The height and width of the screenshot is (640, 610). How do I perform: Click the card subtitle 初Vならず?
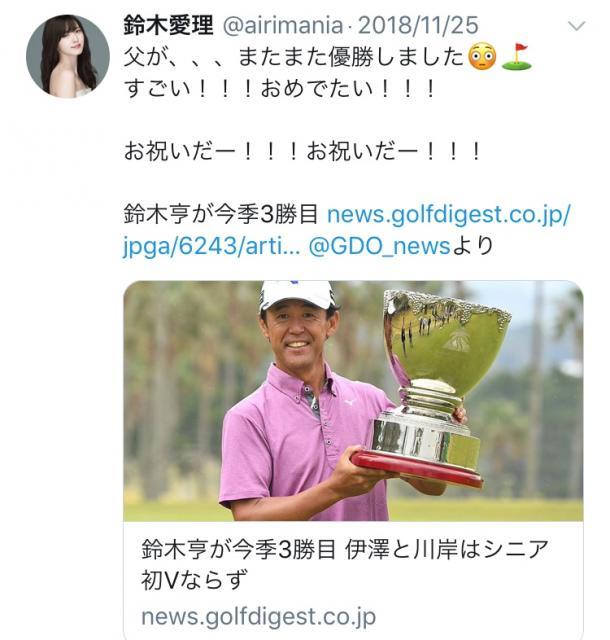coord(194,580)
